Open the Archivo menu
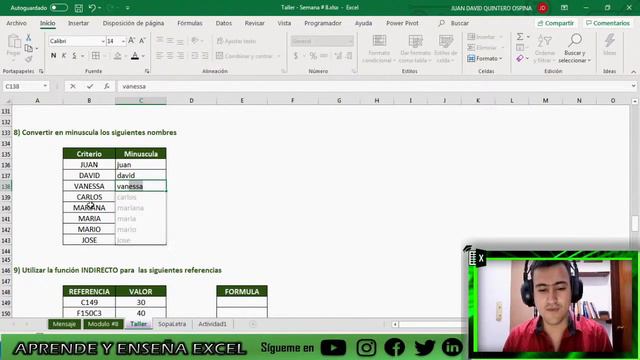 17,23
